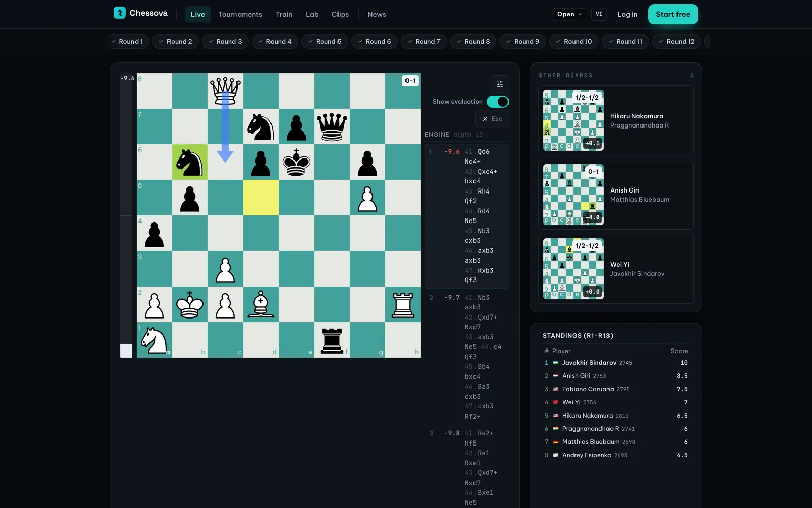Select the white rook on h2
Image resolution: width=812 pixels, height=508 pixels.
[x=403, y=304]
